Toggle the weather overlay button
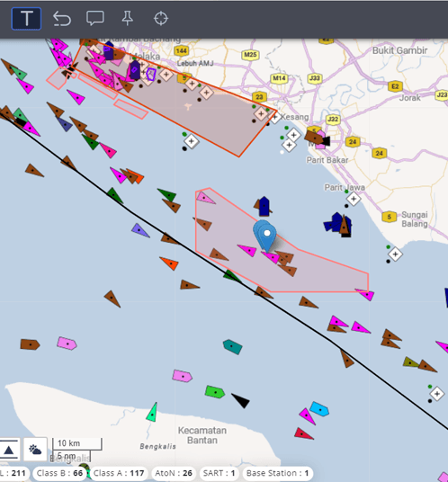Screen dimensions: 448x482 (35, 449)
